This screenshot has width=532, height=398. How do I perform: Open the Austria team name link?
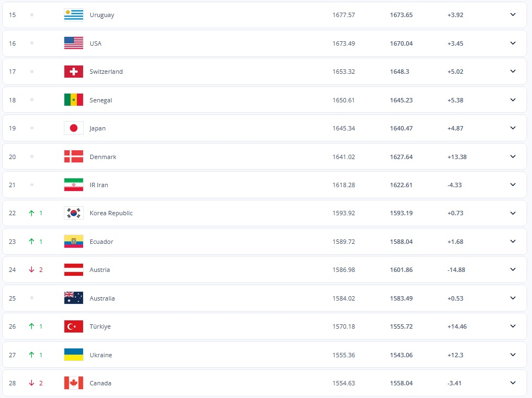[100, 270]
